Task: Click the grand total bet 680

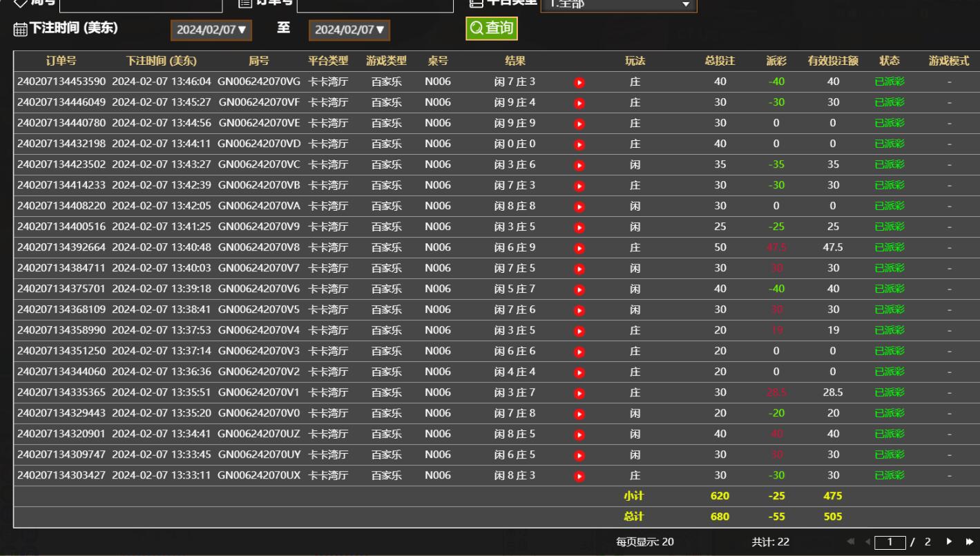Action: pos(720,517)
